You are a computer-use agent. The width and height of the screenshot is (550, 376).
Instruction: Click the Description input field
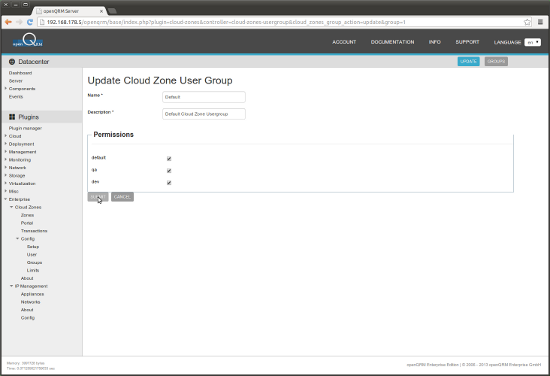click(x=204, y=114)
